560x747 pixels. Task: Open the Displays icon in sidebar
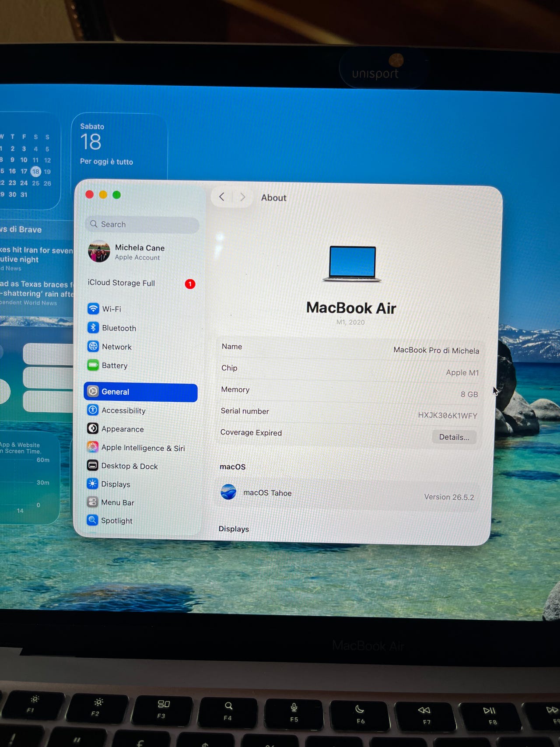tap(92, 484)
